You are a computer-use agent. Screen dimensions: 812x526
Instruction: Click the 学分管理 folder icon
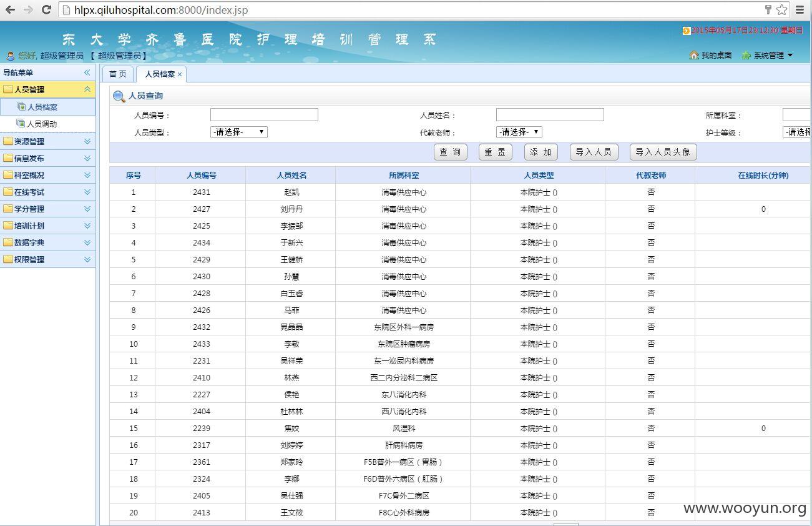[x=8, y=209]
